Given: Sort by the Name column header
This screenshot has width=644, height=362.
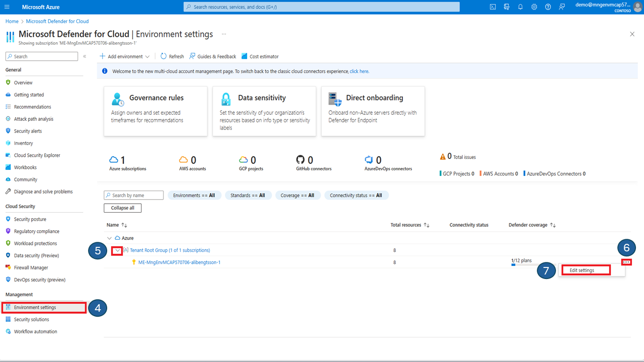Looking at the screenshot, I should [x=117, y=225].
